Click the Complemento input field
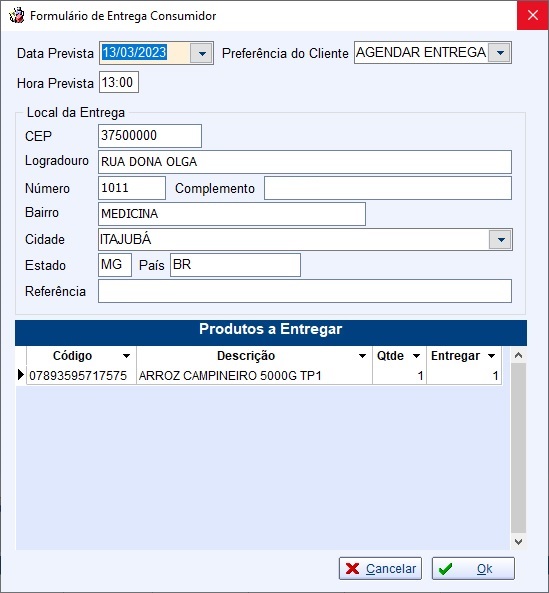 tap(388, 188)
